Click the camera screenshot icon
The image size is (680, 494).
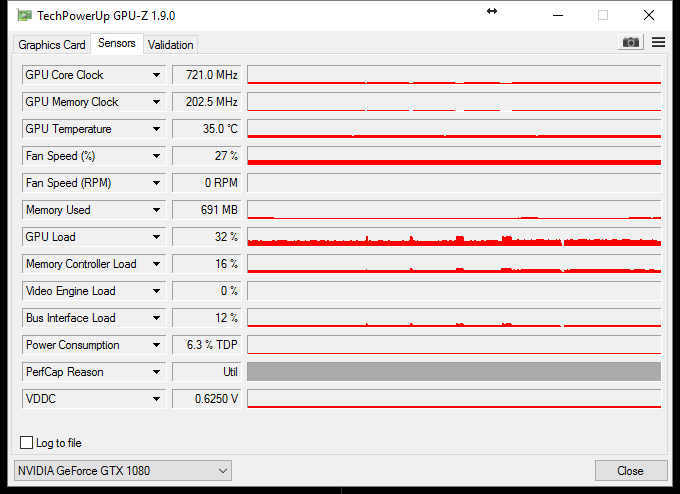pos(630,42)
